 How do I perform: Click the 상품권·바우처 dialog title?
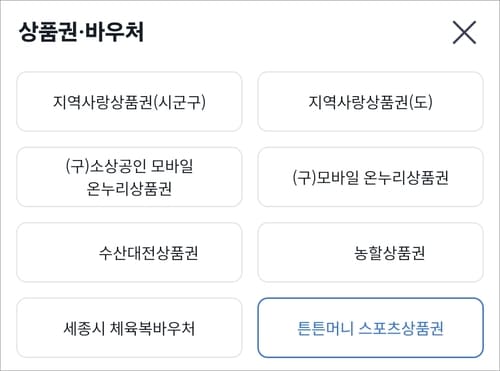click(81, 32)
